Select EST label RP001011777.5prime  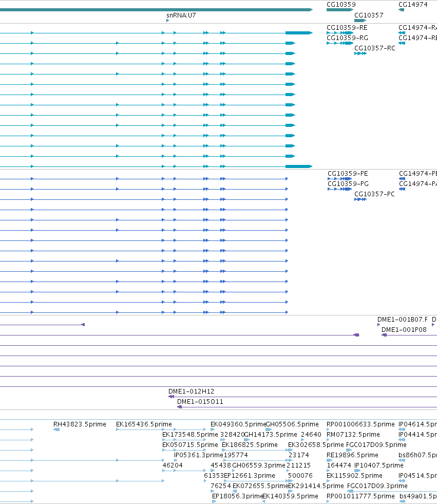tap(360, 496)
